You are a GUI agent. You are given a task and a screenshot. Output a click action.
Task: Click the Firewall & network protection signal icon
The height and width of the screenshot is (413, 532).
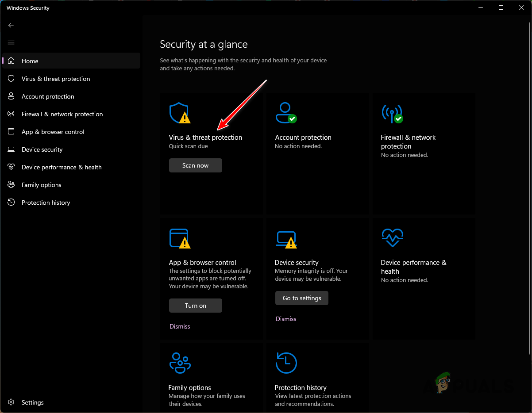tap(392, 113)
